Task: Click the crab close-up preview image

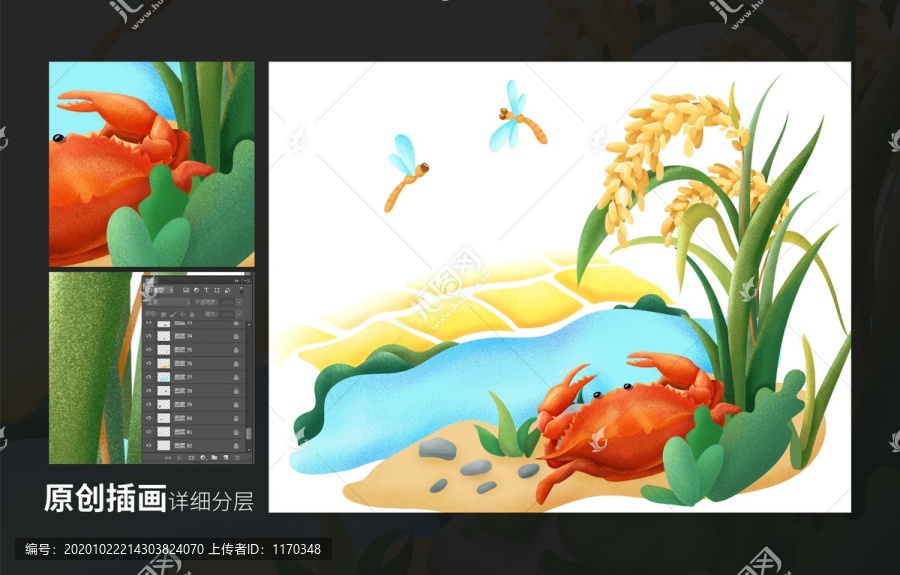Action: click(x=152, y=164)
